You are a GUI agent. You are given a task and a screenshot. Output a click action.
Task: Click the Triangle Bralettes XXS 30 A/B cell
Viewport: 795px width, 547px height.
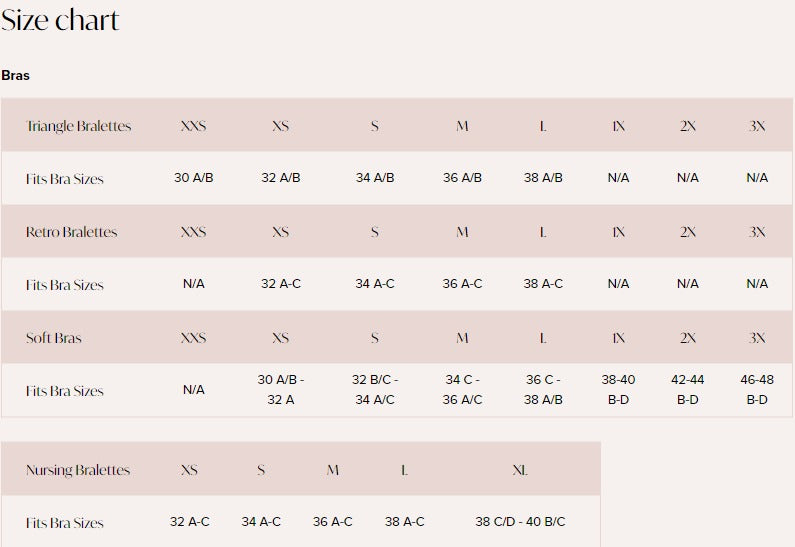tap(193, 178)
